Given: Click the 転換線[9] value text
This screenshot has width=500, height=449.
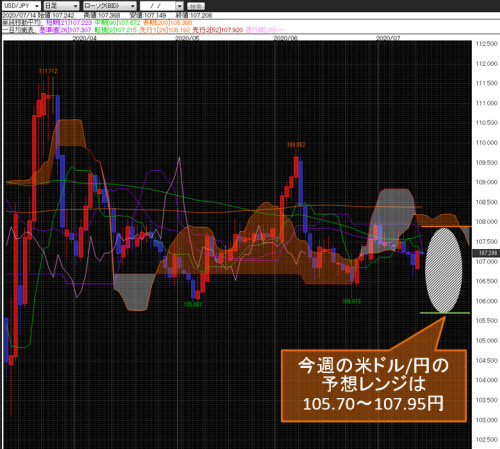Looking at the screenshot, I should 116,30.
